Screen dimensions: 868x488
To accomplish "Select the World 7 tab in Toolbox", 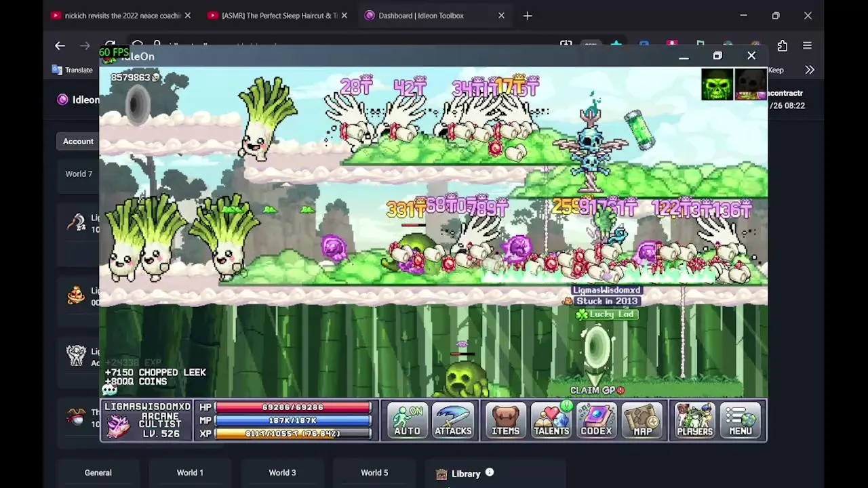I will click(x=79, y=174).
